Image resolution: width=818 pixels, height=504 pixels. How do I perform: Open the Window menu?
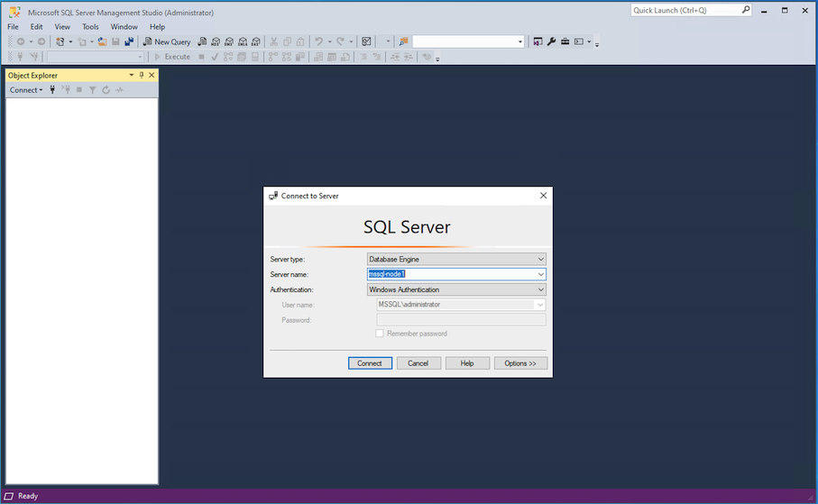click(124, 27)
